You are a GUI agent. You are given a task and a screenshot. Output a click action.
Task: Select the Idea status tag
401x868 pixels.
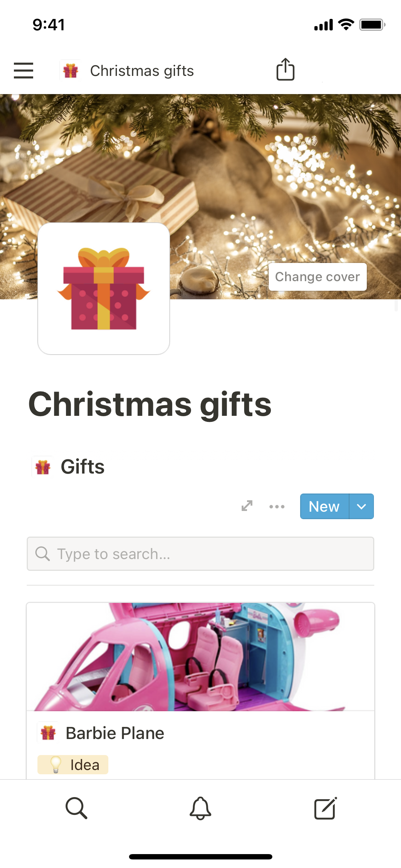point(73,765)
